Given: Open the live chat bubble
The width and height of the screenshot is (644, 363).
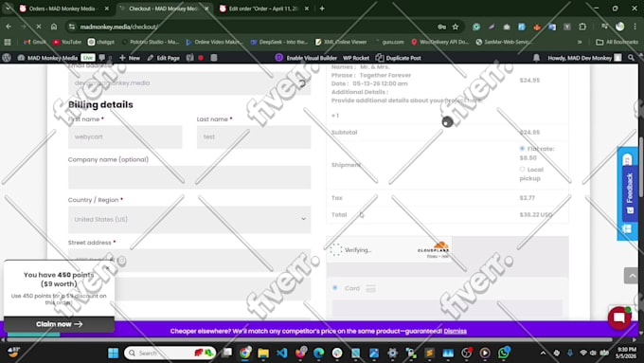Looking at the screenshot, I should pyautogui.click(x=619, y=318).
